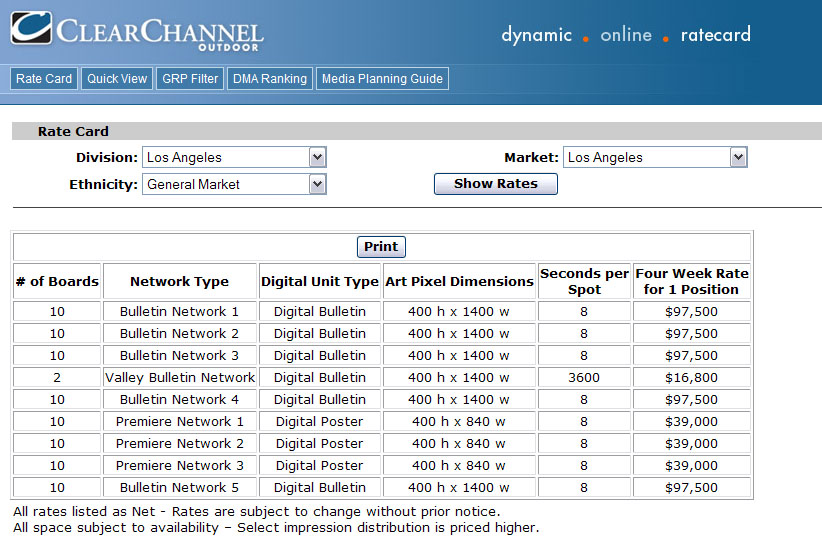Image resolution: width=822 pixels, height=558 pixels.
Task: Click '400 h x 840 w' in Premiere Network 1 row
Action: tap(459, 422)
